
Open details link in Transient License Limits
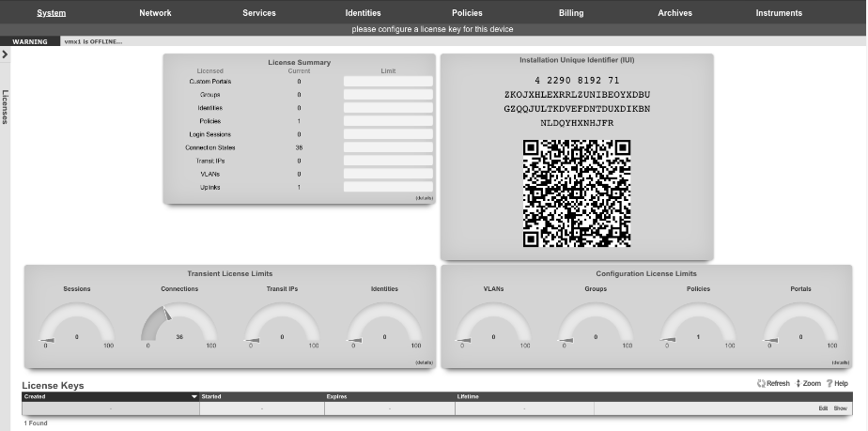pyautogui.click(x=424, y=362)
